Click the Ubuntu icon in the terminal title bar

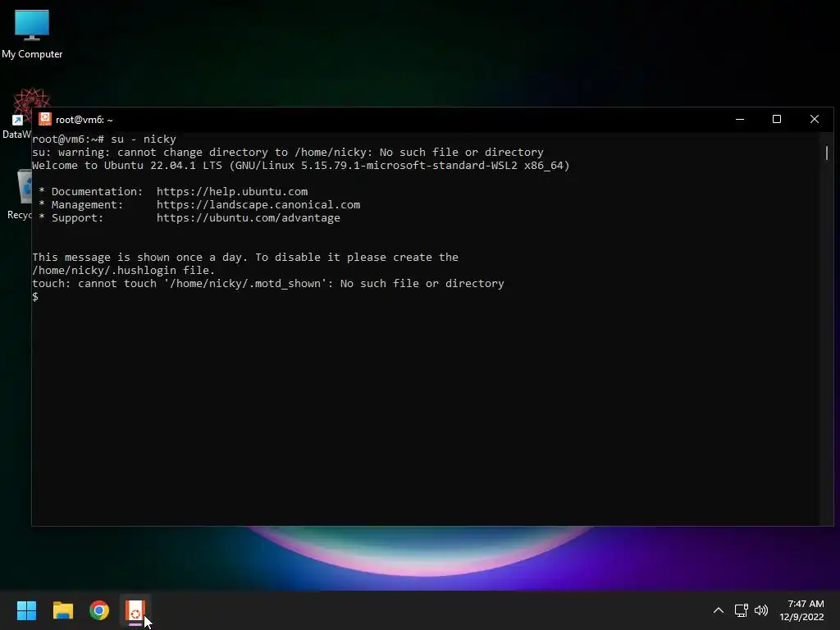[45, 119]
